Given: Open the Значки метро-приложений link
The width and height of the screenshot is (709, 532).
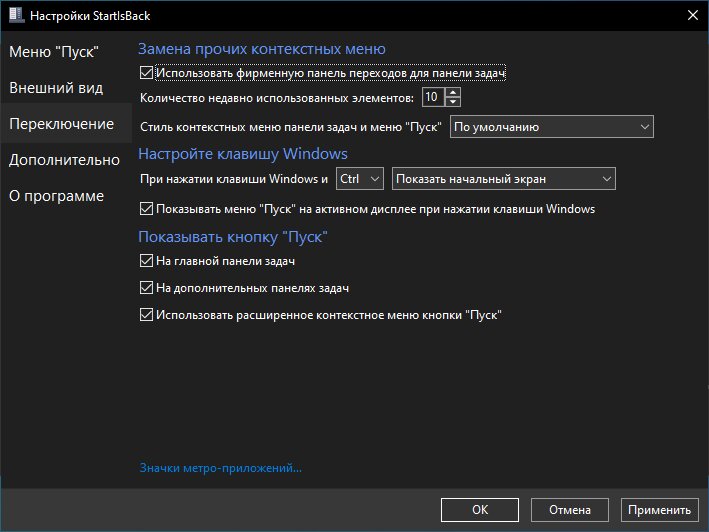Looking at the screenshot, I should click(x=220, y=468).
